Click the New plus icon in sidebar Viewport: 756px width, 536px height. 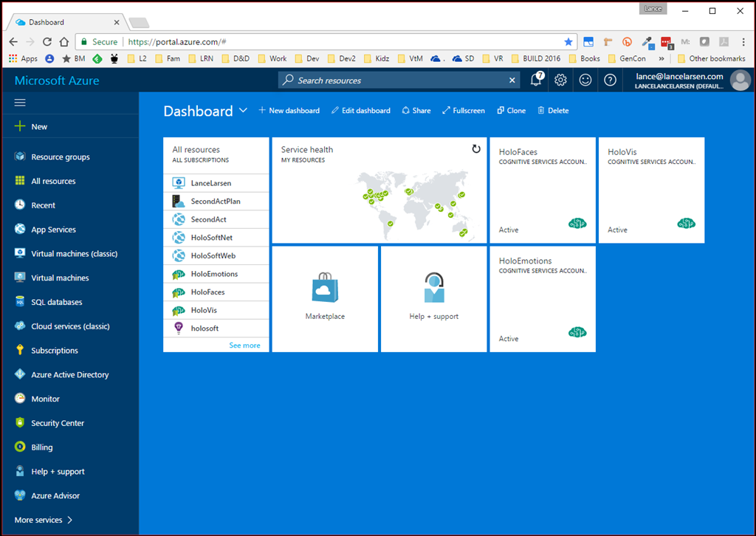[x=20, y=126]
